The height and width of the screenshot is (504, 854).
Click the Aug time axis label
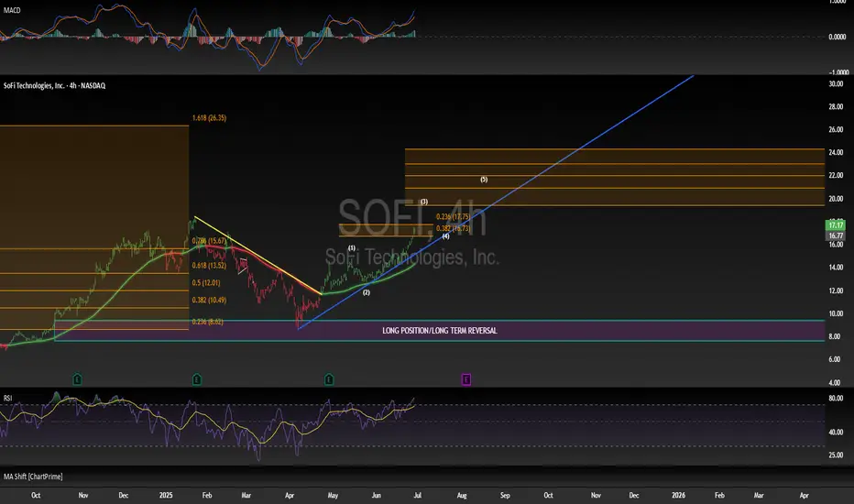[x=462, y=495]
